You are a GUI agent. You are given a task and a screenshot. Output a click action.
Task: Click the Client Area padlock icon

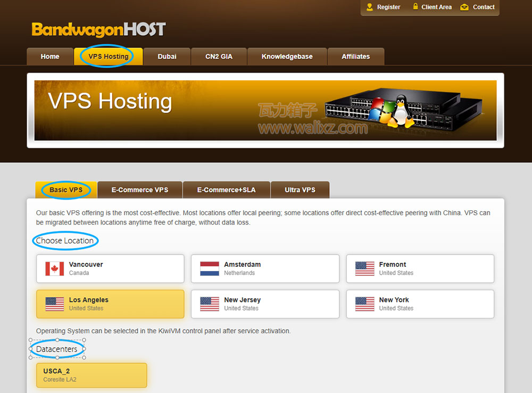[x=415, y=6]
